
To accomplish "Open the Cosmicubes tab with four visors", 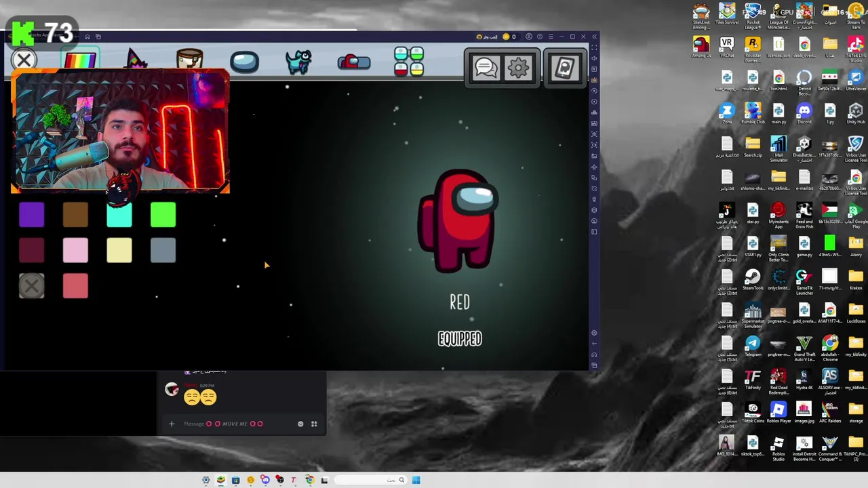I will tap(409, 62).
